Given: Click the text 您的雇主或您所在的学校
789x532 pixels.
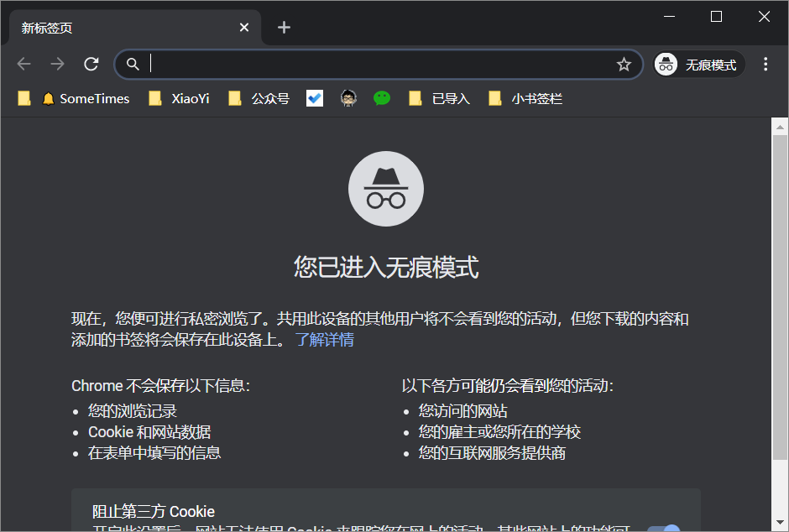Looking at the screenshot, I should [499, 432].
